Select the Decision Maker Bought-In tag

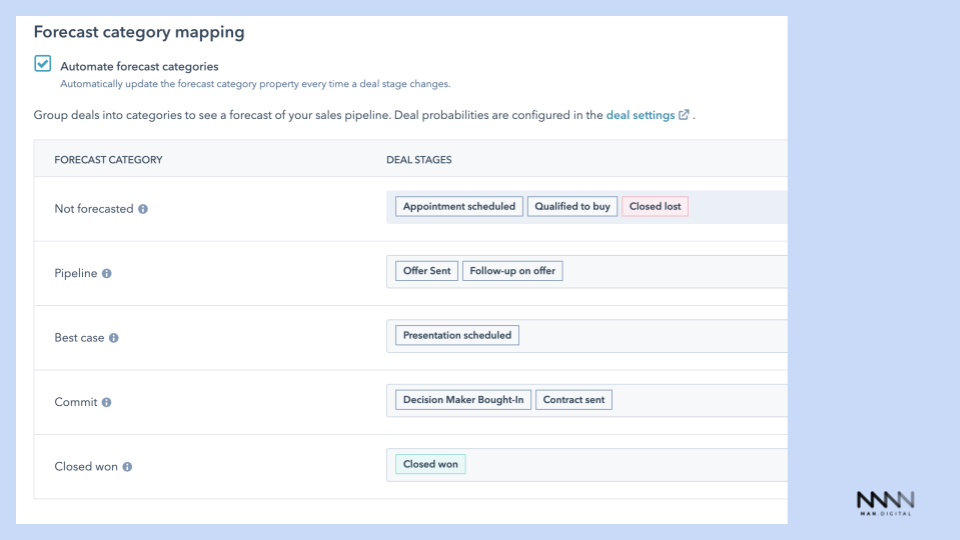pyautogui.click(x=463, y=400)
